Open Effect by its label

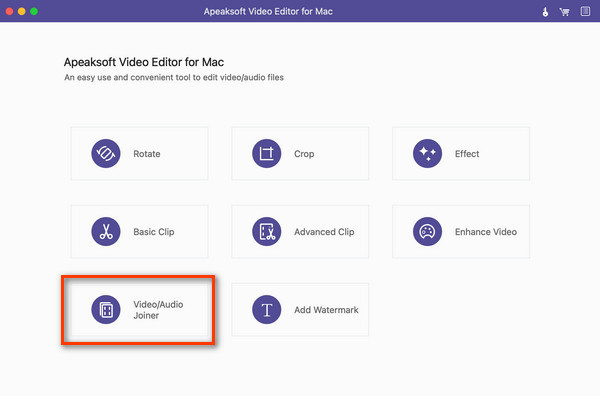(x=467, y=154)
